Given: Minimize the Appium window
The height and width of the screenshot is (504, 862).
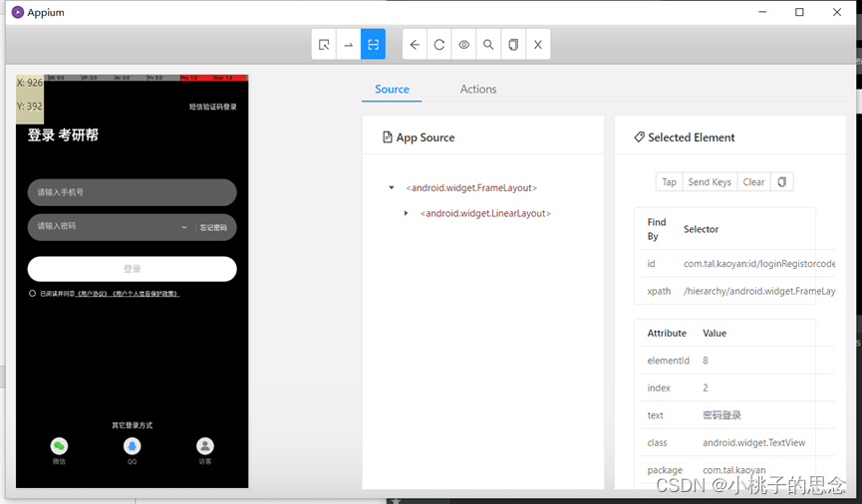Looking at the screenshot, I should pos(762,12).
